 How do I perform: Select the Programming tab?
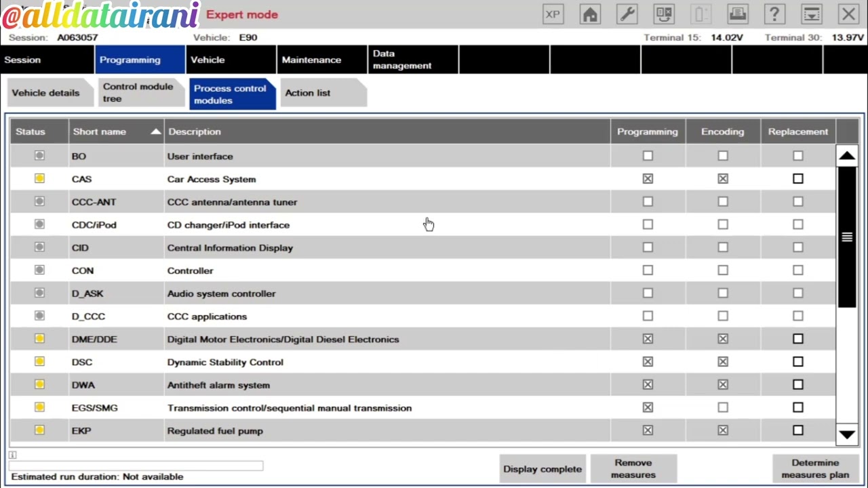(x=140, y=60)
